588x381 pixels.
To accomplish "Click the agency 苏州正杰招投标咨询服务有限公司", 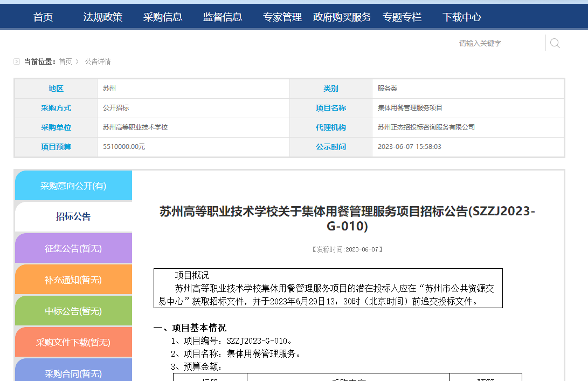I will (426, 127).
